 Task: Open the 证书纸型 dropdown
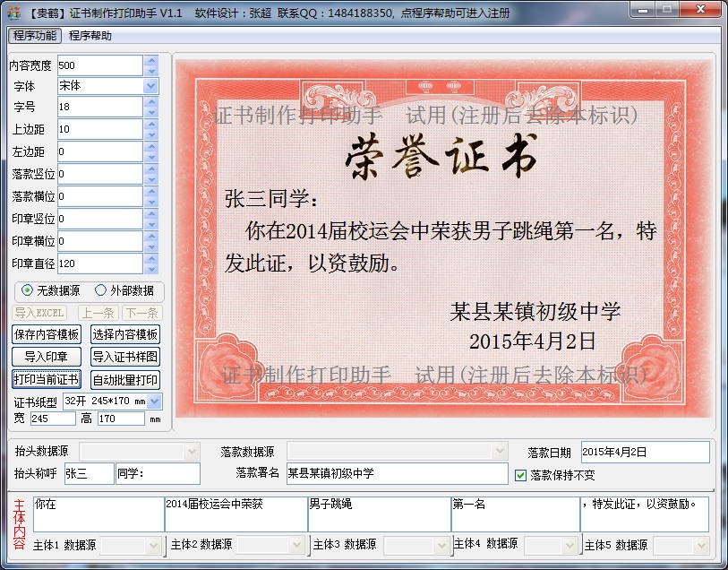(155, 401)
